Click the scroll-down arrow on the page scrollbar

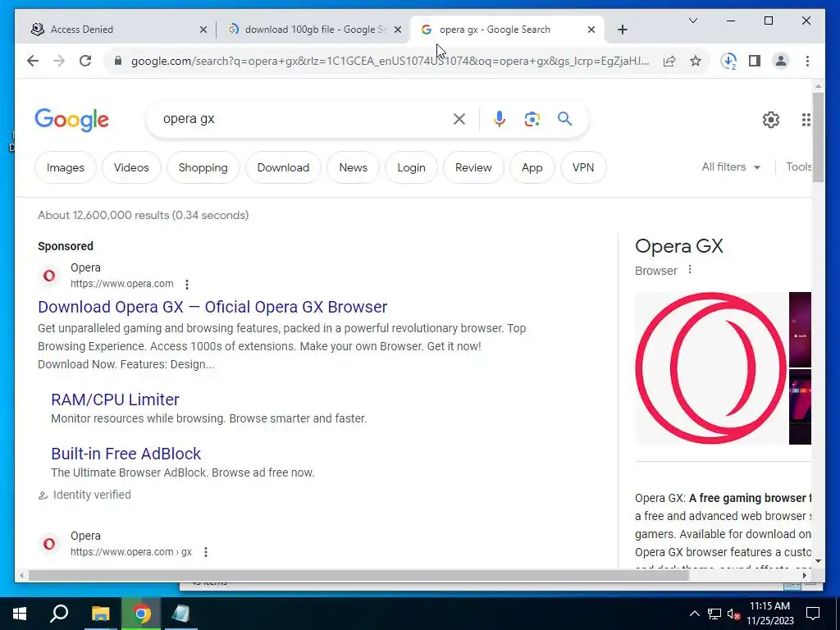point(818,561)
